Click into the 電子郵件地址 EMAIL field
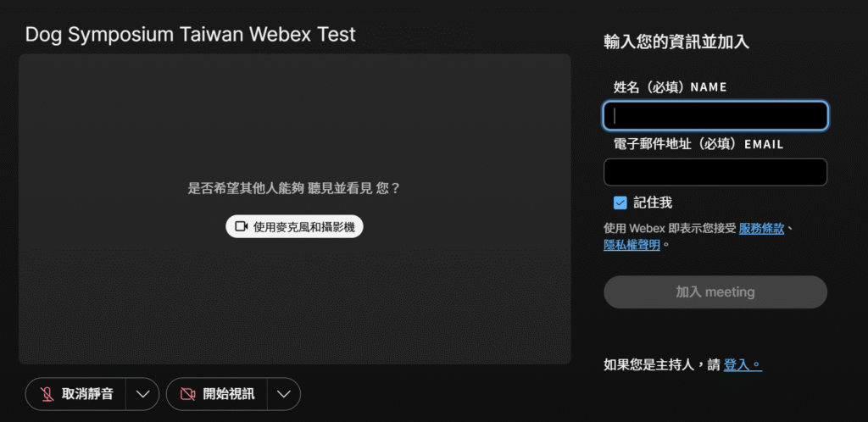The image size is (868, 422). tap(715, 172)
